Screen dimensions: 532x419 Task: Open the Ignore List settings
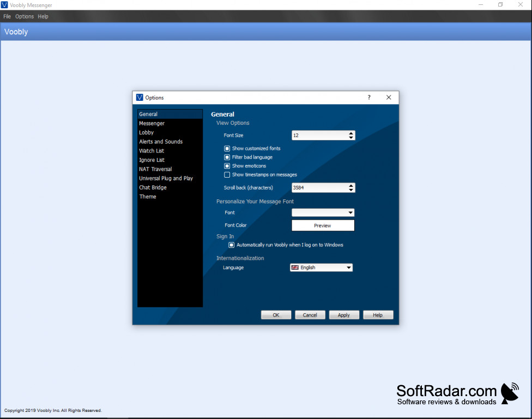click(x=170, y=160)
